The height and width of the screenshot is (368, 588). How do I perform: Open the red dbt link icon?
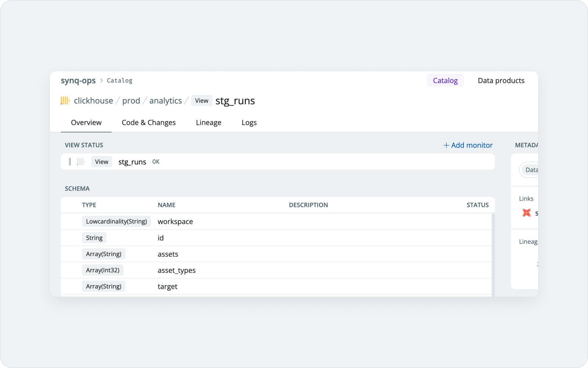(527, 213)
